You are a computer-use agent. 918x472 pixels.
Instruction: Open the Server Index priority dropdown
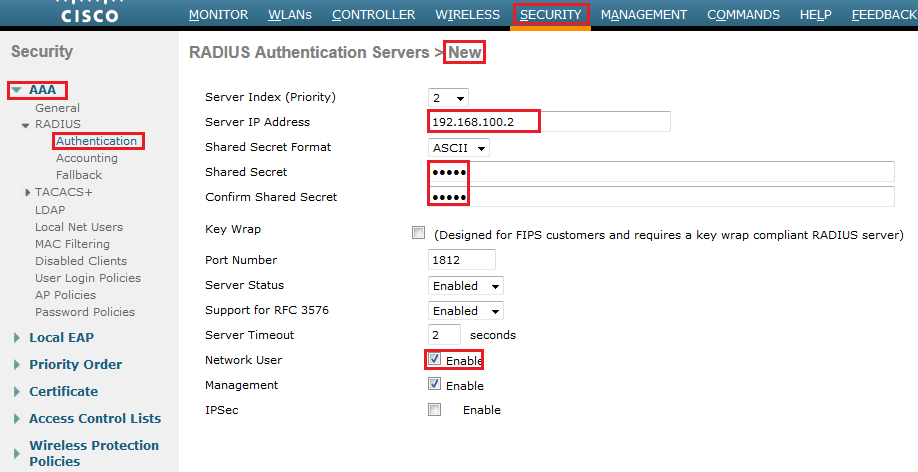pos(449,98)
